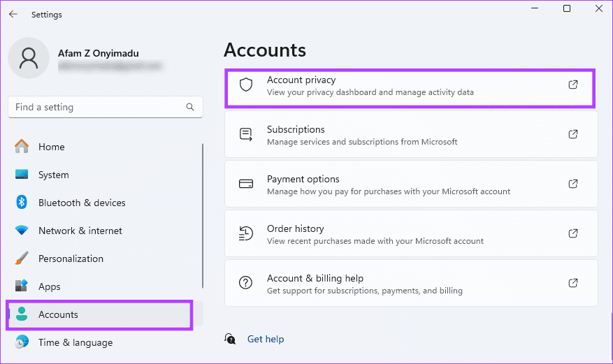The height and width of the screenshot is (364, 613).
Task: Click the Home house icon
Action: (x=22, y=147)
